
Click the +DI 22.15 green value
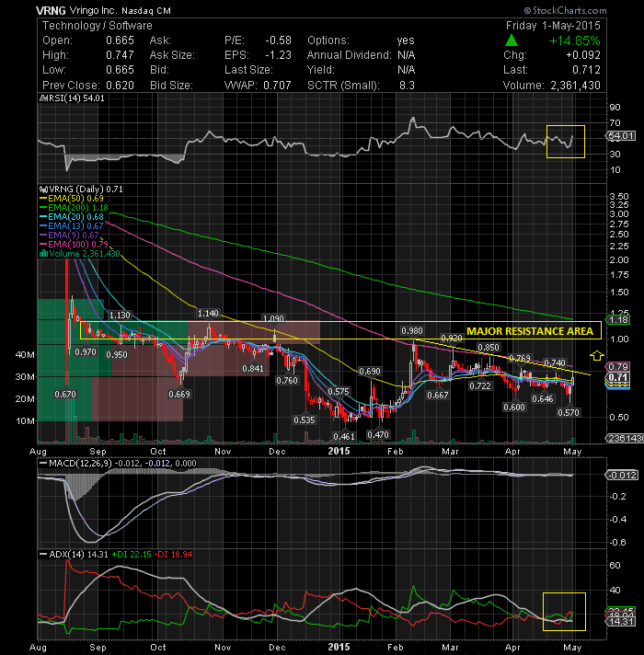[132, 555]
